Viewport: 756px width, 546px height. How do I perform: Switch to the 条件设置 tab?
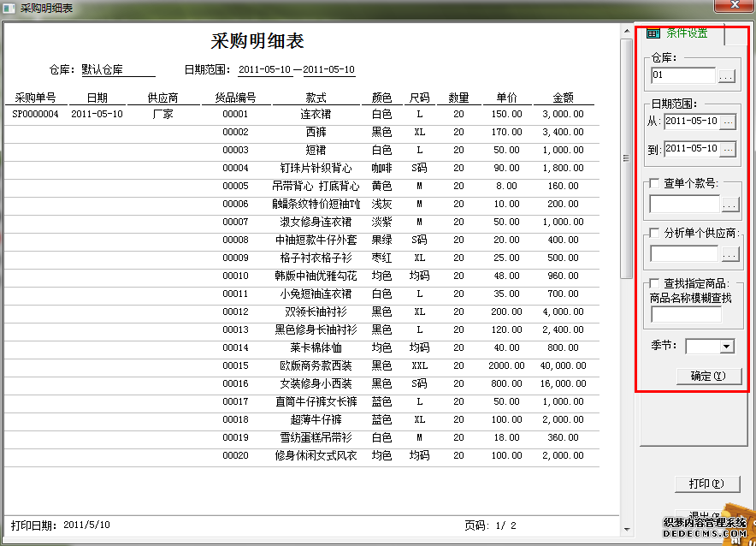coord(680,34)
